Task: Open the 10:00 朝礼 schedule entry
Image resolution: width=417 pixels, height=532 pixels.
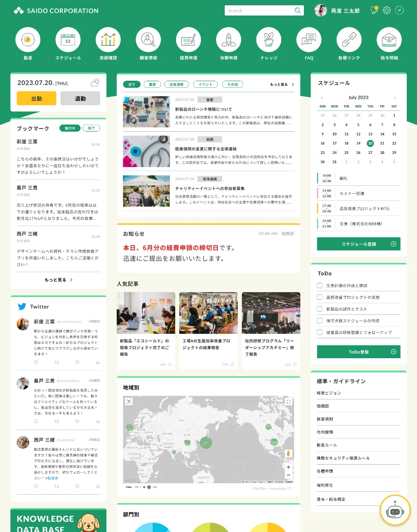Action: 358,178
